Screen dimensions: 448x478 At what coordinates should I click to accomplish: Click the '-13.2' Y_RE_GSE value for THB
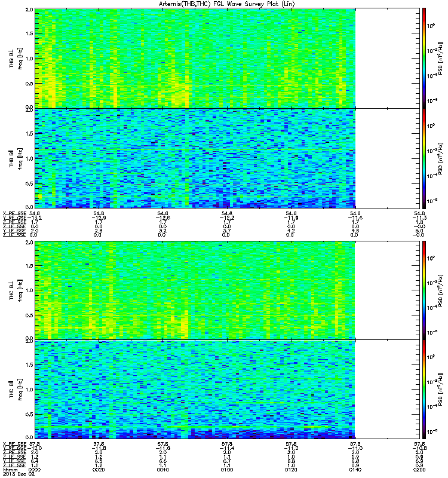(35, 218)
